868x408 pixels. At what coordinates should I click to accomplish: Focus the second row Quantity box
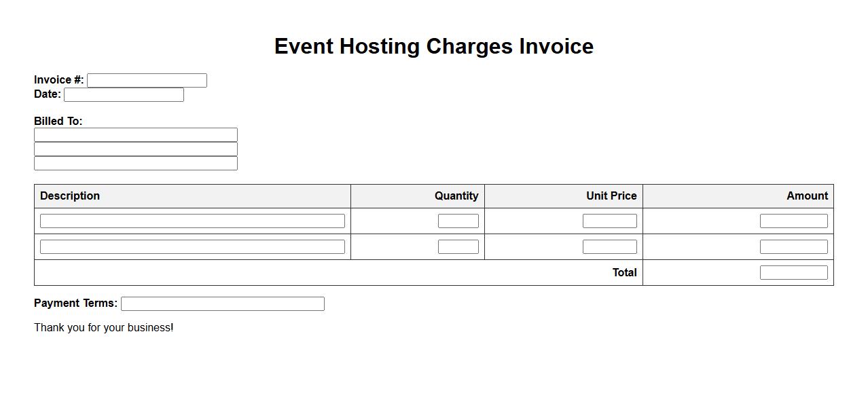click(458, 246)
